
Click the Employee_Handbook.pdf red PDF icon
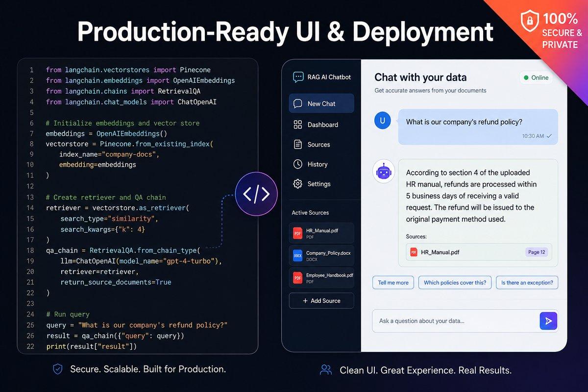pyautogui.click(x=297, y=278)
